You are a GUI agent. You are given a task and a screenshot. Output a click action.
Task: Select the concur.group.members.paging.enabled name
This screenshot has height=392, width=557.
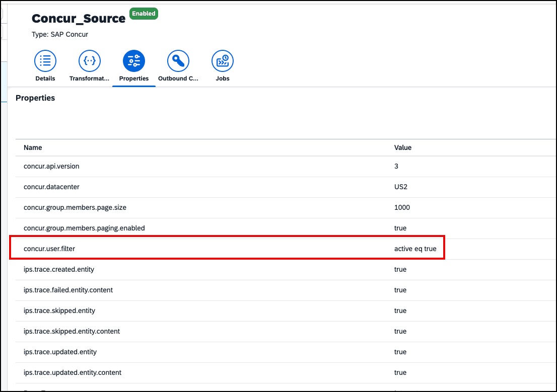pyautogui.click(x=84, y=228)
